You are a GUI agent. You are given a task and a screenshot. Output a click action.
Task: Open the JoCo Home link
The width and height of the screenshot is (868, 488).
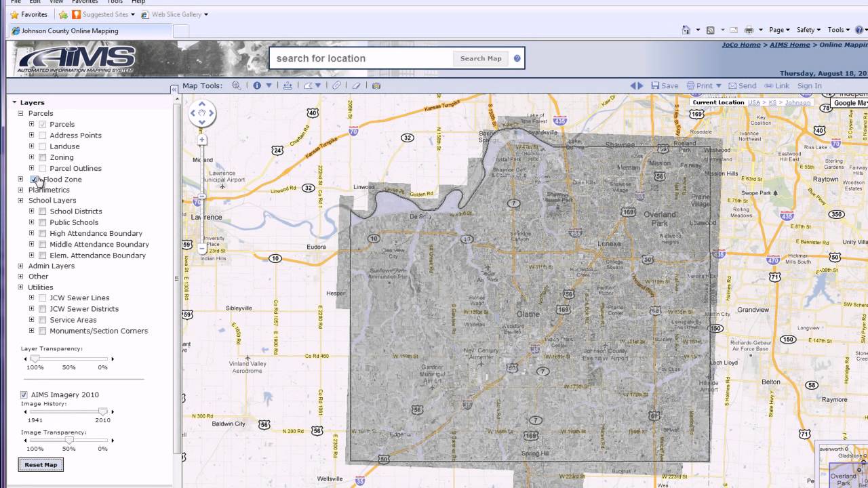[x=741, y=45]
